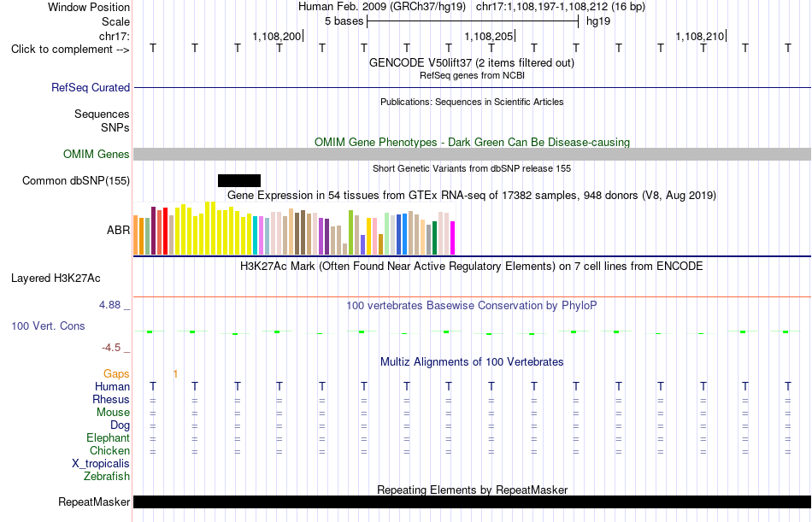This screenshot has height=522, width=812.
Task: Click the "RefSeq genes from NCBI" title
Action: 472,75
